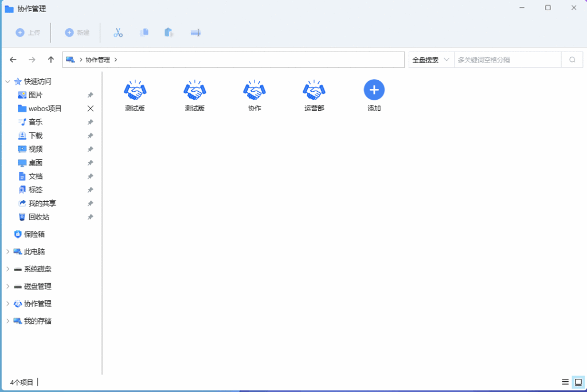The width and height of the screenshot is (587, 392).
Task: Click the paste clipboard icon
Action: 169,33
